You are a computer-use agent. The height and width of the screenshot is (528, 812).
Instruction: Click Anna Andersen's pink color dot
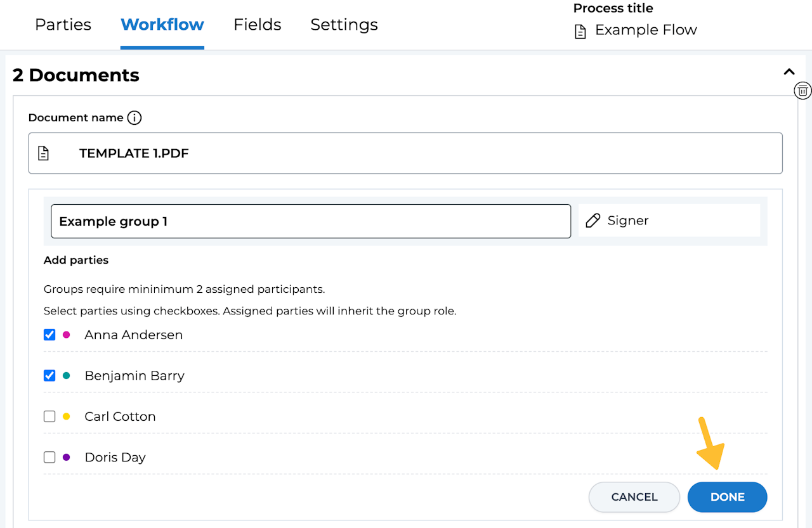(x=67, y=335)
